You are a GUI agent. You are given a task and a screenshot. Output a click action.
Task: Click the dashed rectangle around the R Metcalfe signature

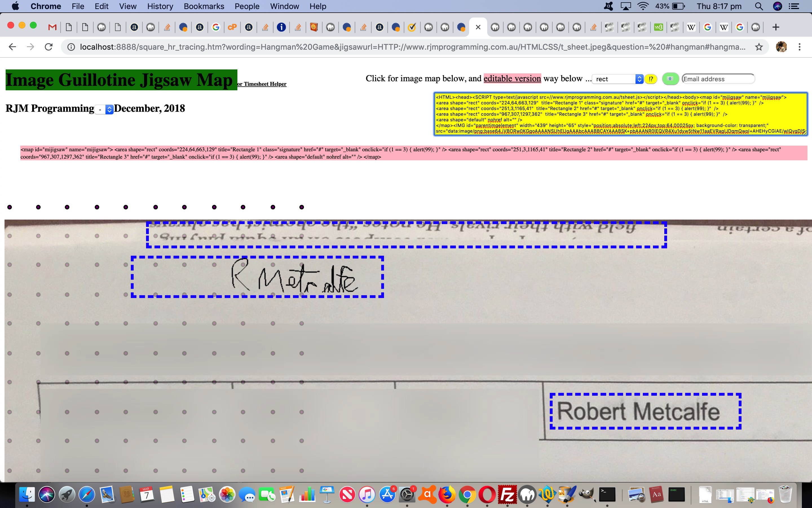257,277
